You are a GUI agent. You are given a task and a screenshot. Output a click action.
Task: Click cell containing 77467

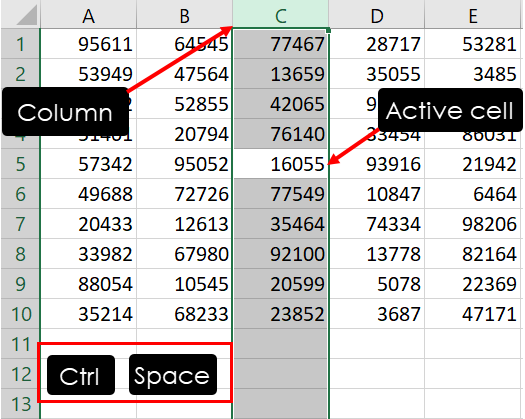point(281,44)
